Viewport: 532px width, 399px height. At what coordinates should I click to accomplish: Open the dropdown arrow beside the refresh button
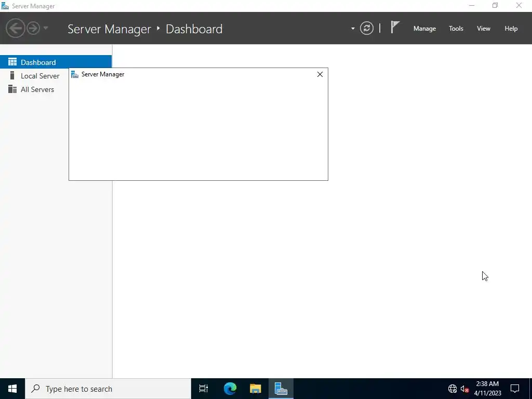pyautogui.click(x=353, y=29)
